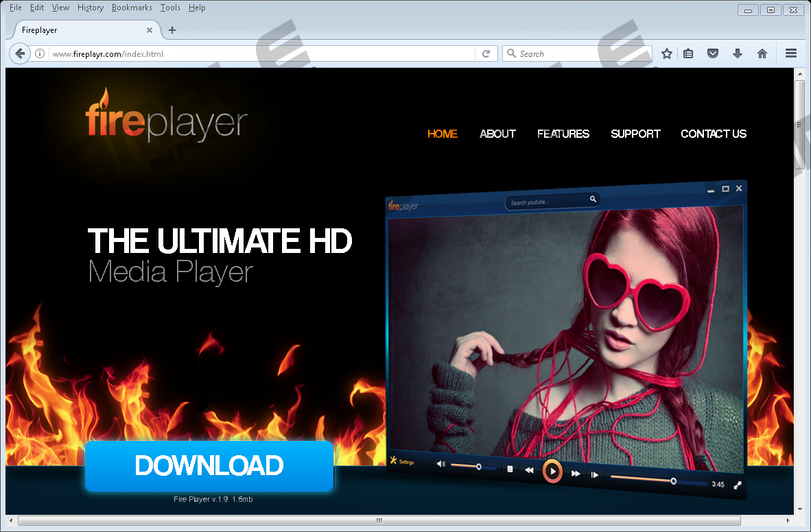Open the History menu
The height and width of the screenshot is (532, 811).
pos(91,8)
